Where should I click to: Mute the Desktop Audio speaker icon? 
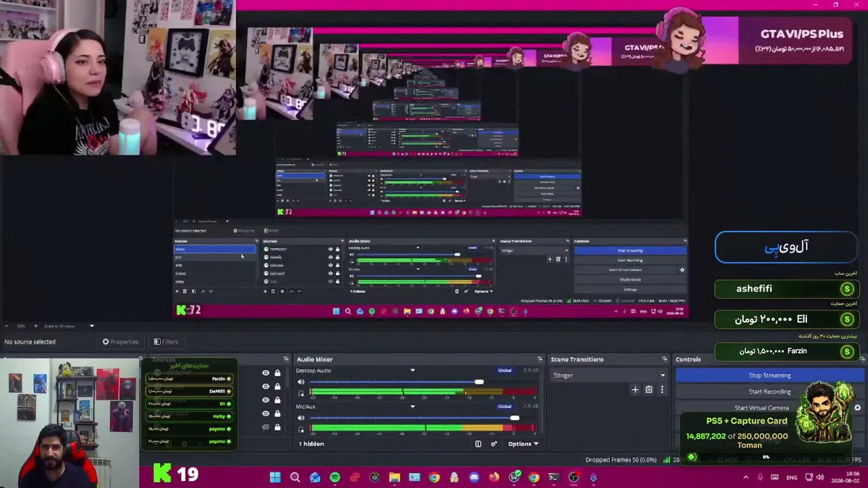click(302, 382)
